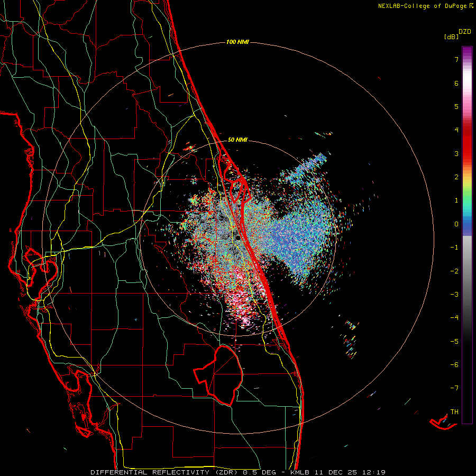Click the -3 value on the color scale

pos(454,295)
